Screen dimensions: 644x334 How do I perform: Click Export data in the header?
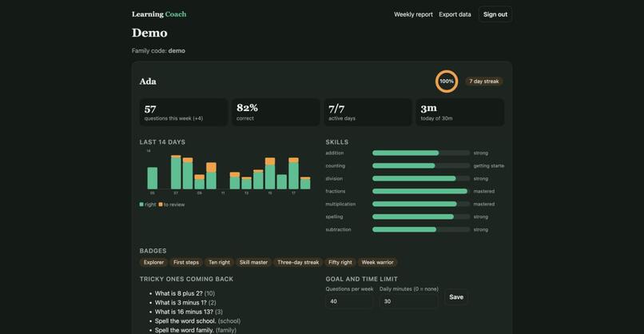tap(455, 14)
